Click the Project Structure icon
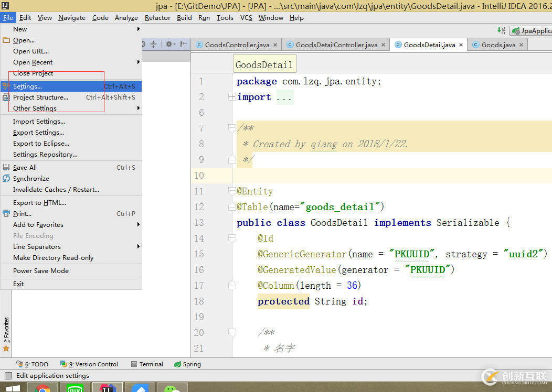This screenshot has width=552, height=392. 6,97
